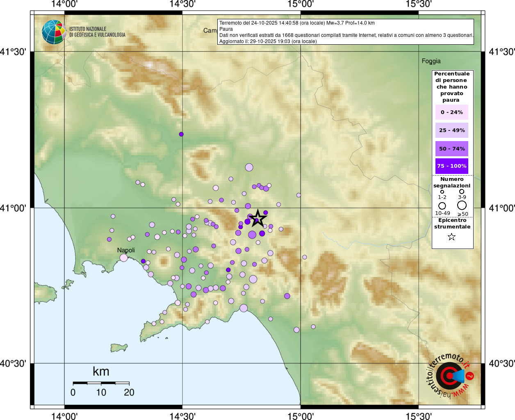Click the 0 - 24% color swatch
Image resolution: width=515 pixels, height=420 pixels.
click(452, 112)
